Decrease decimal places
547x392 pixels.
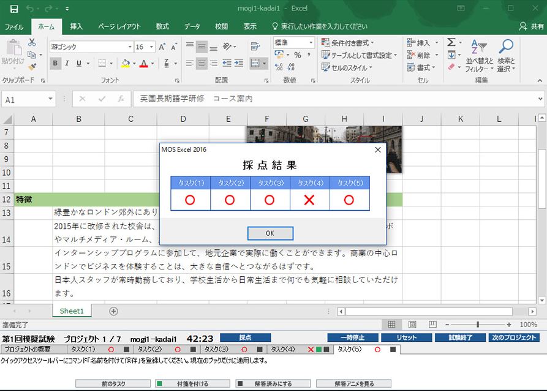point(291,67)
